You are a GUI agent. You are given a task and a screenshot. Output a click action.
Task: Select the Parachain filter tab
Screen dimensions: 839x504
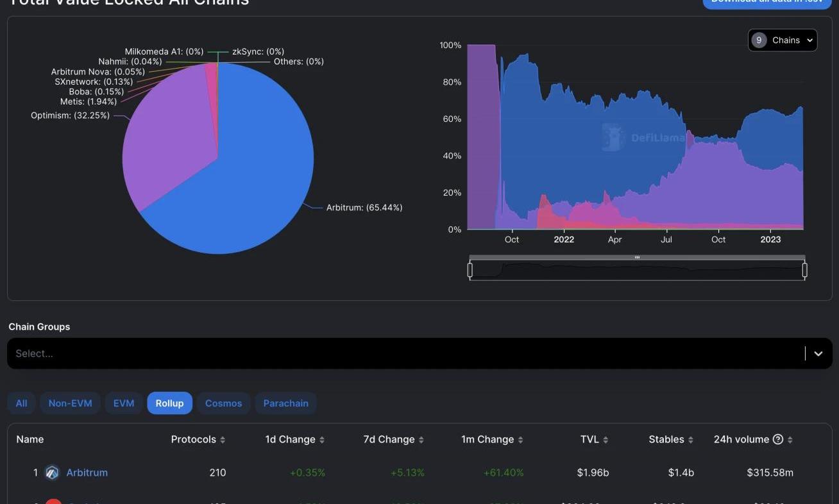(285, 403)
